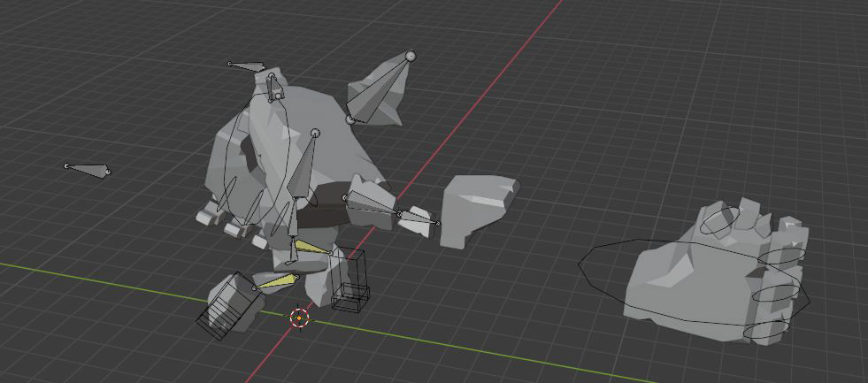Select the upper yellow highlighted bone
The image size is (868, 383).
pos(312,248)
